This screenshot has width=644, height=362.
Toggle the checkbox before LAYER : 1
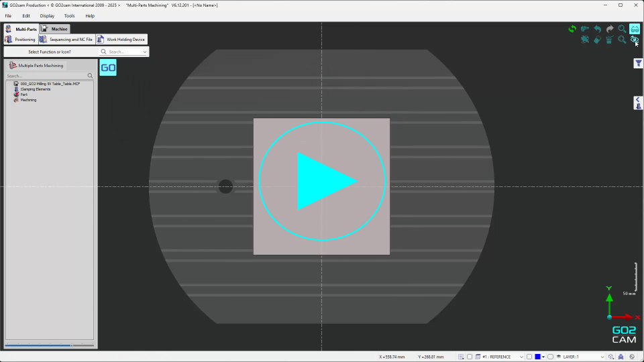coord(550,357)
